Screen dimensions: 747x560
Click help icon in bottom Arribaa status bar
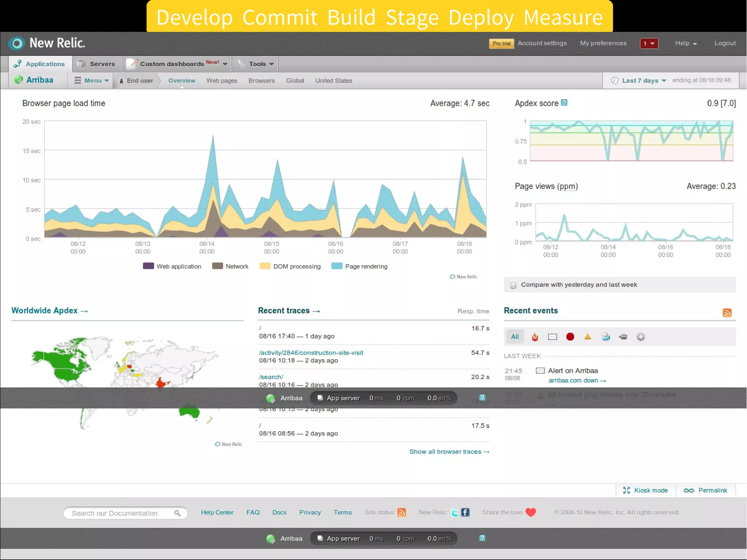pyautogui.click(x=482, y=538)
